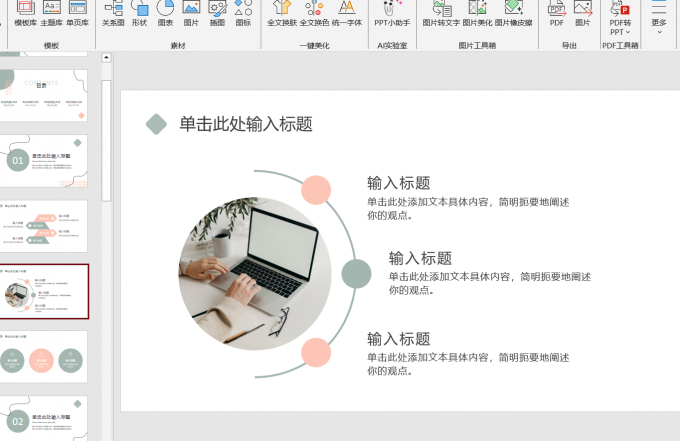
Task: Open the 单页库 single page library
Action: click(78, 14)
